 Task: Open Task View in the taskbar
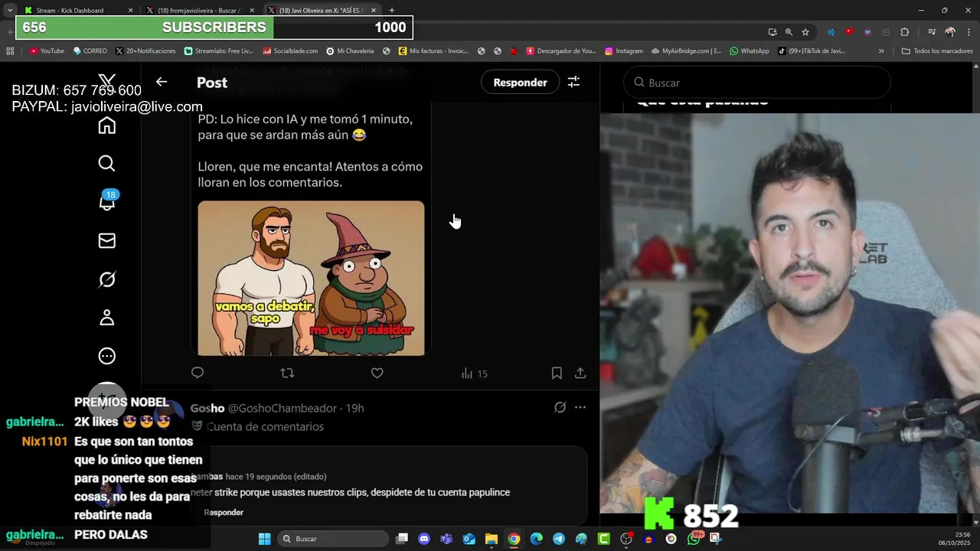click(402, 539)
